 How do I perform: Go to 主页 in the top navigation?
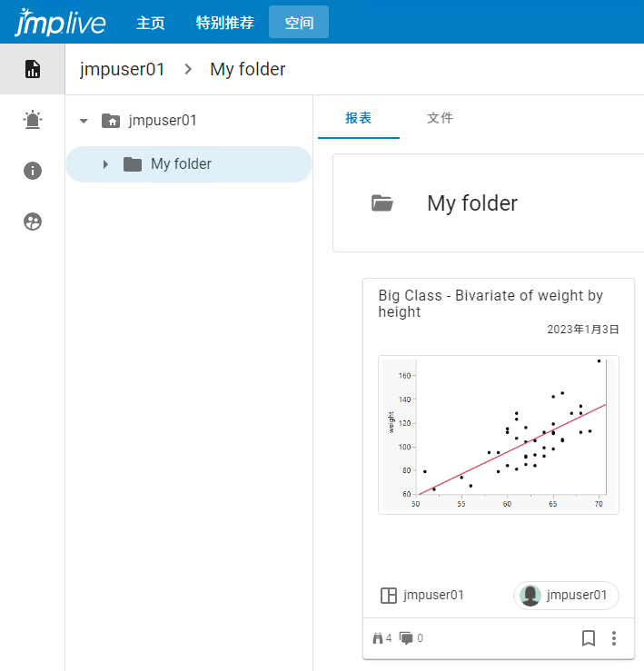[x=151, y=23]
